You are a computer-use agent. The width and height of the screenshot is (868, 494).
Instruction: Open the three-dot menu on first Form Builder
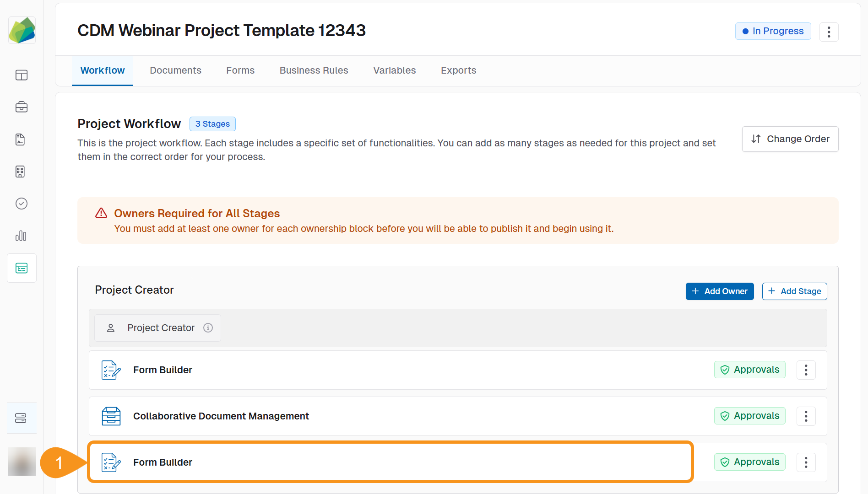(806, 370)
